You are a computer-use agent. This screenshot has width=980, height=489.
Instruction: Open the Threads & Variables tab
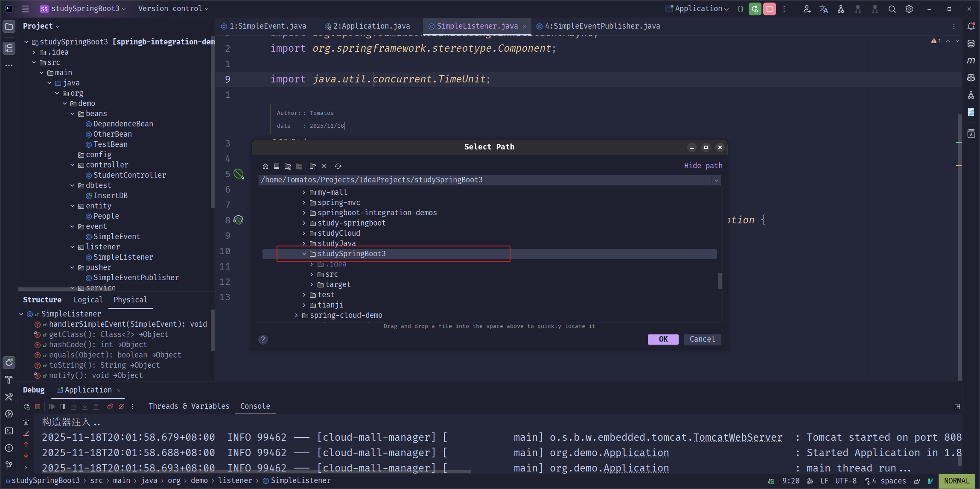pos(189,406)
